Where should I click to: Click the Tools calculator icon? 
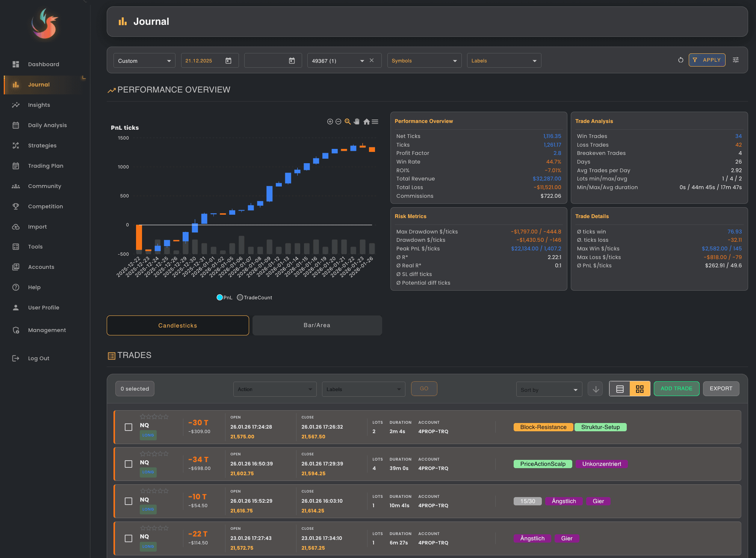(16, 247)
